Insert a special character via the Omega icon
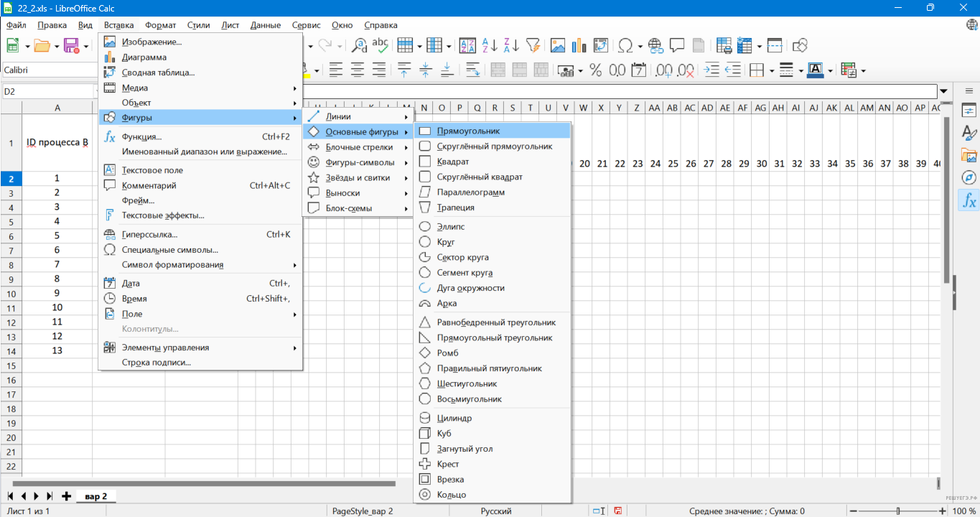 (625, 45)
